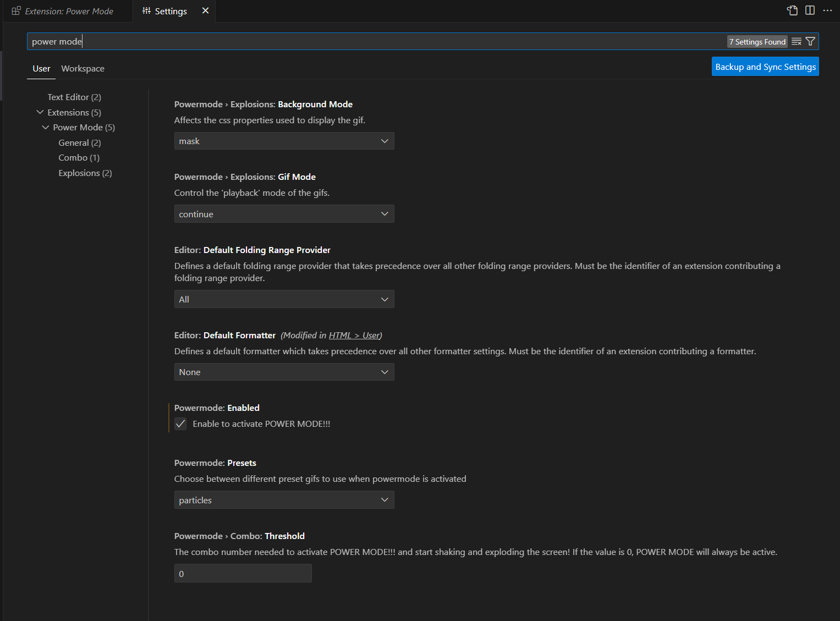Image resolution: width=840 pixels, height=621 pixels.
Task: Open Explosions (2) settings group
Action: click(85, 173)
